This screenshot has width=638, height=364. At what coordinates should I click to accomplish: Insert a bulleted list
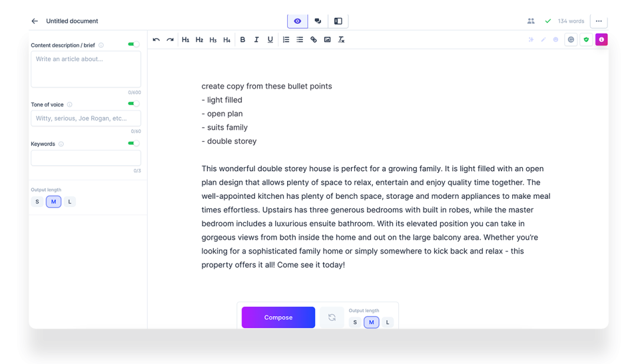300,40
